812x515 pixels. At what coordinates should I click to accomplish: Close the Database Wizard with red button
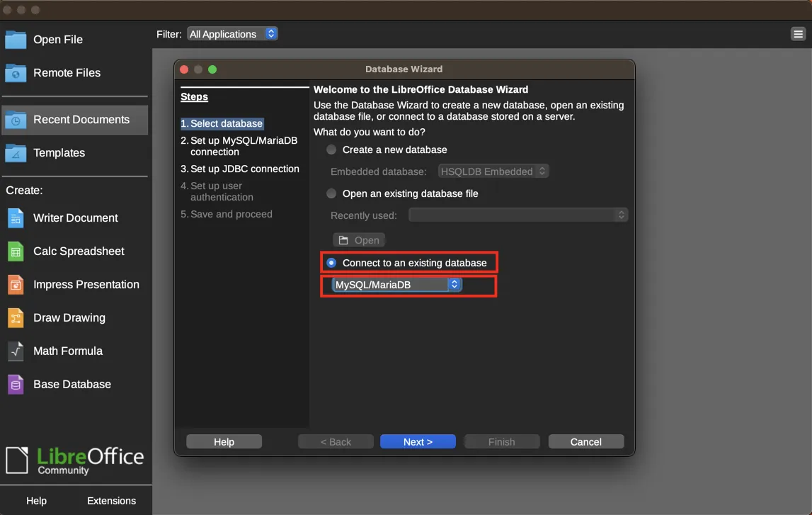pyautogui.click(x=184, y=69)
